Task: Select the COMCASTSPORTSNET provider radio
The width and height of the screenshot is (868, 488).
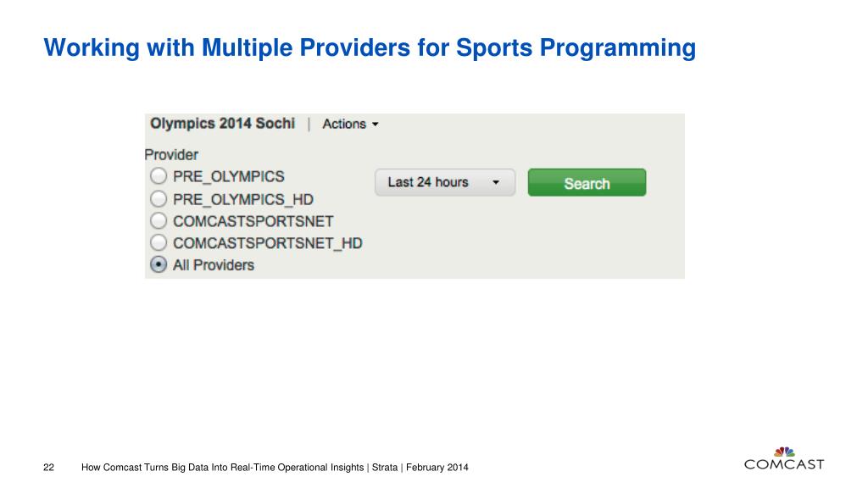Action: (x=159, y=221)
